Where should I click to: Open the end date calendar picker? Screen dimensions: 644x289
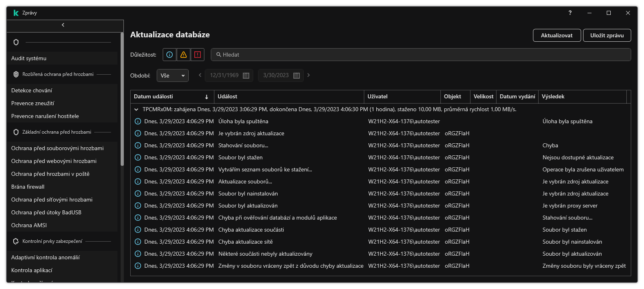click(297, 75)
